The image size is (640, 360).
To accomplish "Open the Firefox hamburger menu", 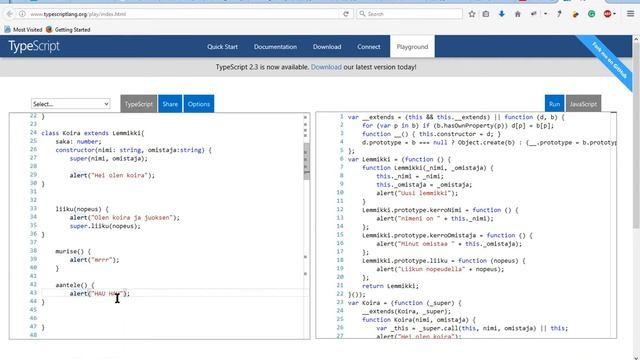I will click(x=630, y=14).
